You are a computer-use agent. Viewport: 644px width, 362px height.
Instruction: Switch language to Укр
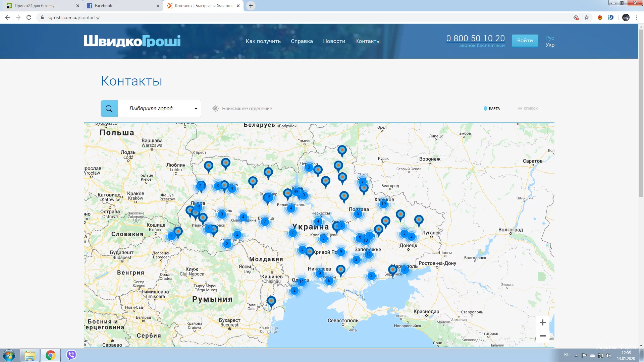tap(550, 45)
